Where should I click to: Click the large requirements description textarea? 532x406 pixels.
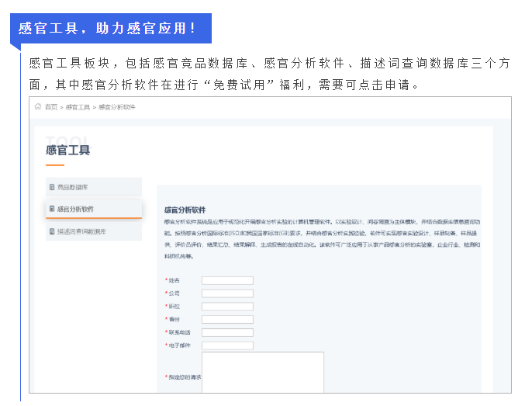coord(263,373)
